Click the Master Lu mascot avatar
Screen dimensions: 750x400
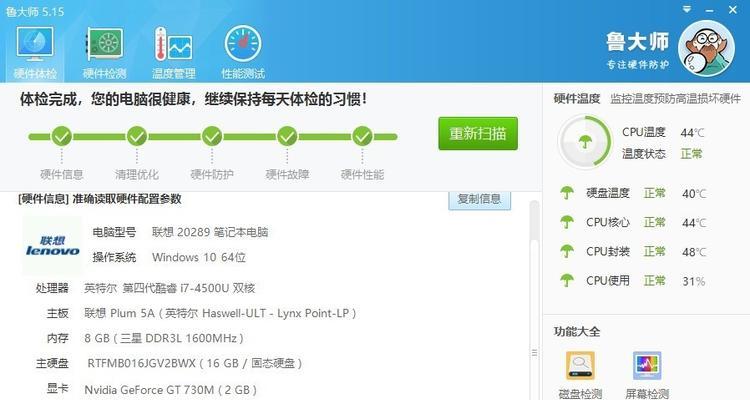(706, 48)
